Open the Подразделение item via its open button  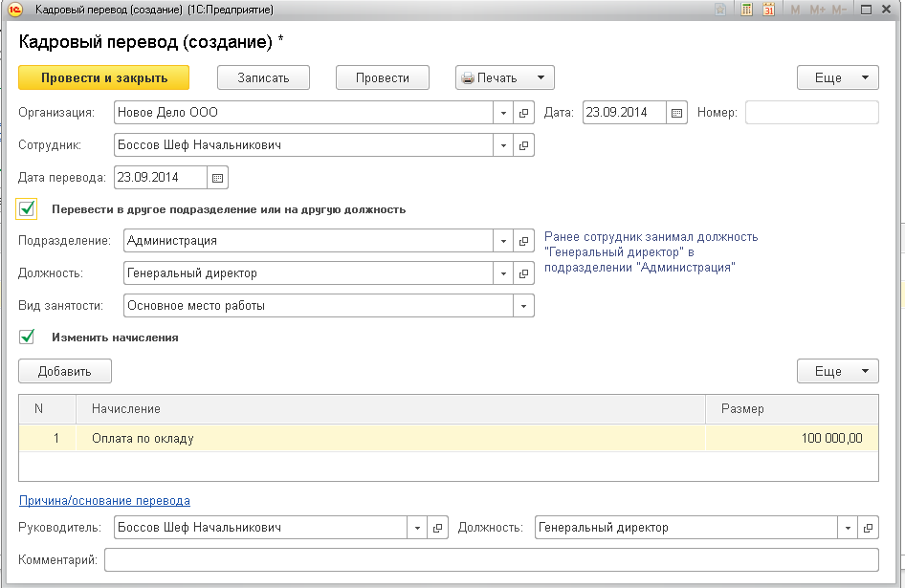pos(524,241)
